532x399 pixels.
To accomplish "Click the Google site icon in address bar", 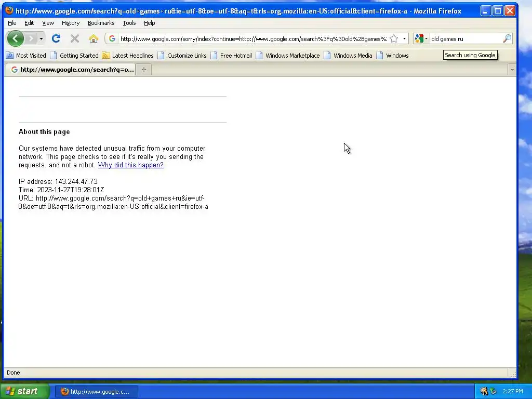I will [112, 38].
